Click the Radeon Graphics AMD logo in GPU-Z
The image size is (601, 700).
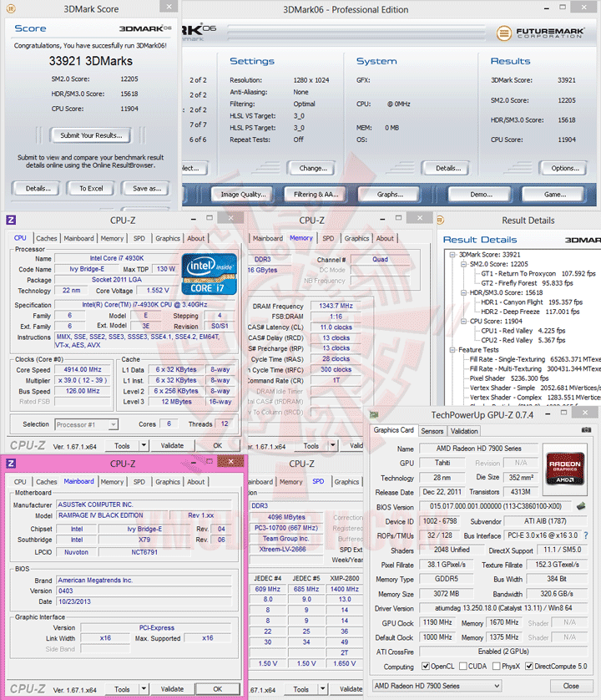pyautogui.click(x=565, y=469)
